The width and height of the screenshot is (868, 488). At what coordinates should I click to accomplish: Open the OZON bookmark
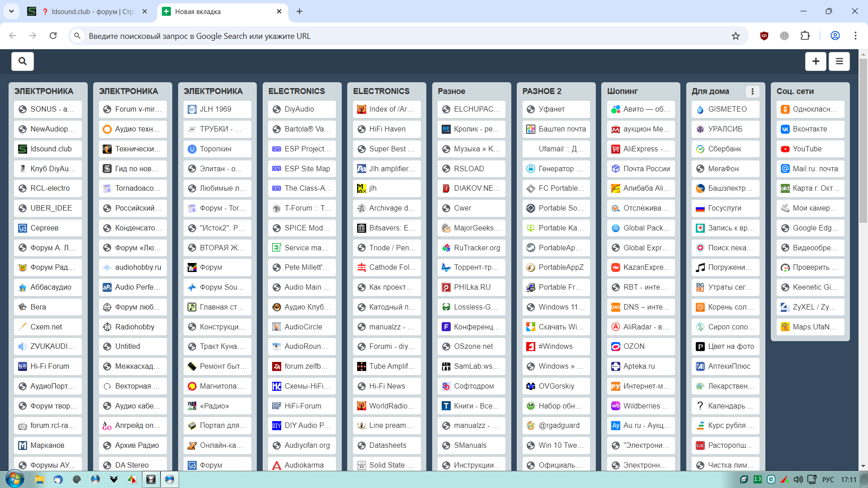pos(641,347)
